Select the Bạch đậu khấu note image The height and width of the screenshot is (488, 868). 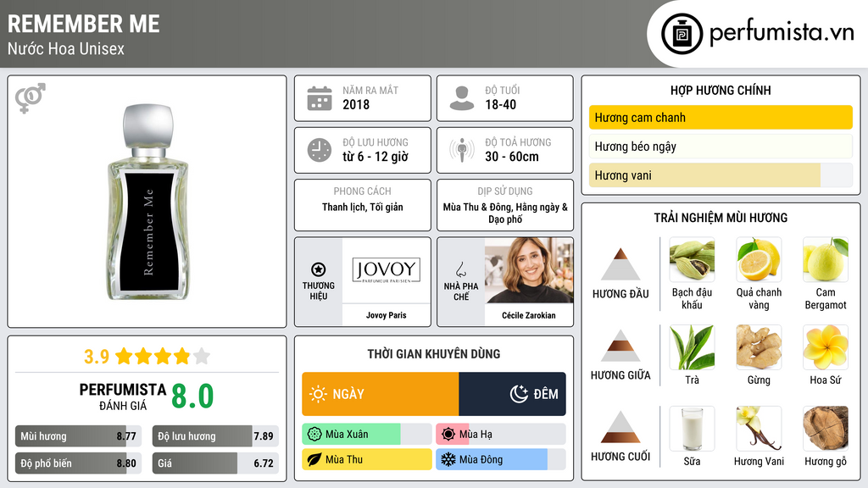tap(692, 259)
